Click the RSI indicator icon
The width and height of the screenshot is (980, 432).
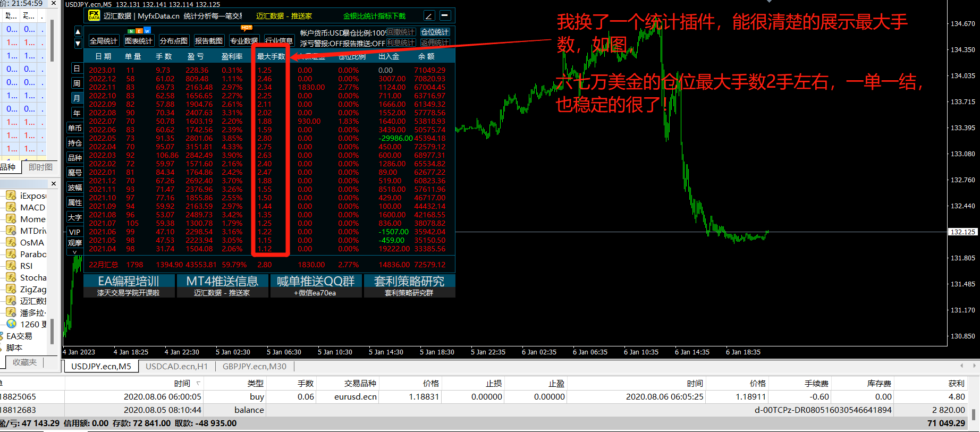pos(11,266)
